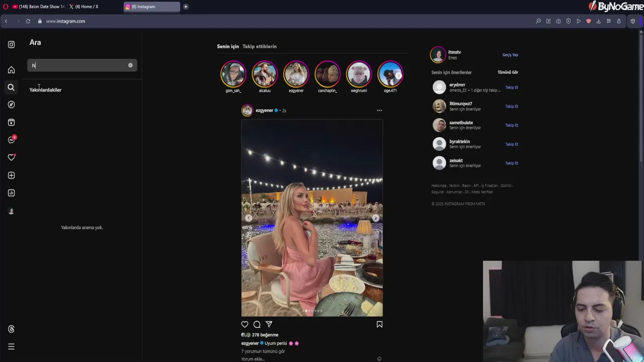
Task: Open sametbuiste profile picture
Action: (x=439, y=125)
